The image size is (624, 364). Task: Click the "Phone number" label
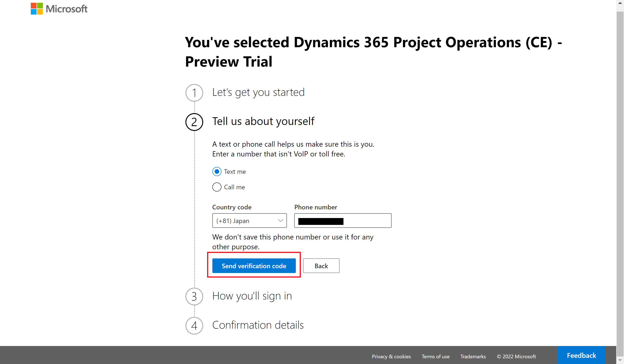point(316,207)
